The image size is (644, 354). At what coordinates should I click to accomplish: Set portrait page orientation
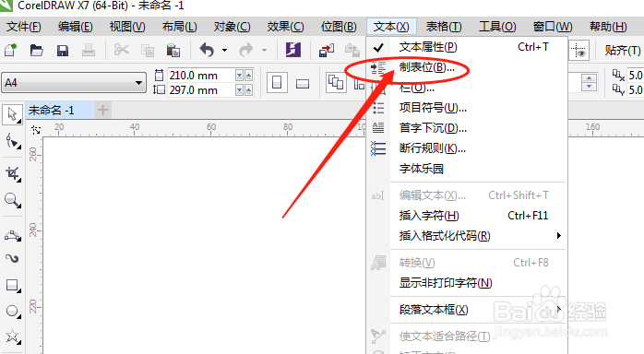[x=277, y=83]
